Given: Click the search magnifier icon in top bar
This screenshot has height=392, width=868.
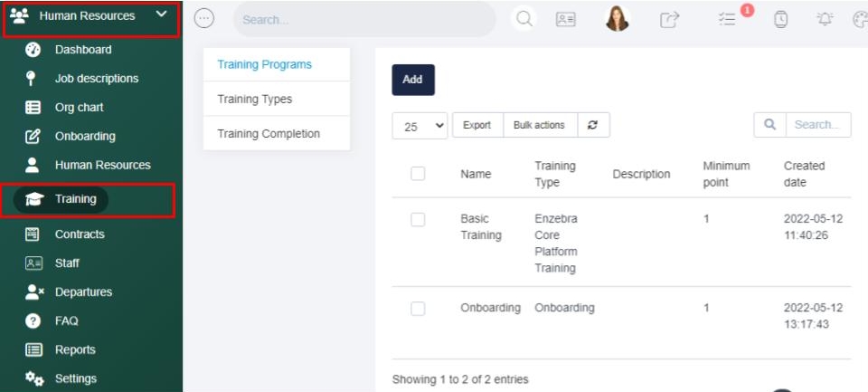Looking at the screenshot, I should coord(524,19).
